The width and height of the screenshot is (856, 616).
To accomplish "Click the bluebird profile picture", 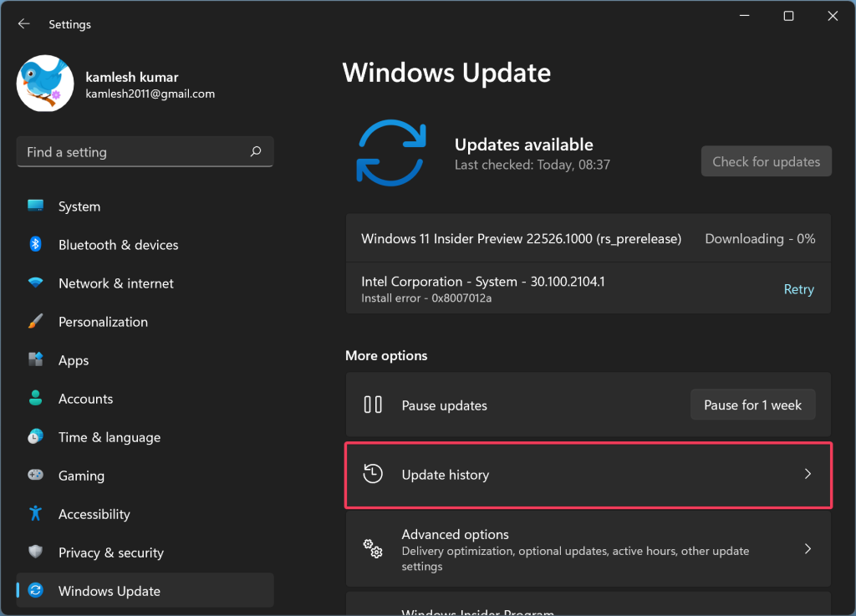I will (45, 84).
